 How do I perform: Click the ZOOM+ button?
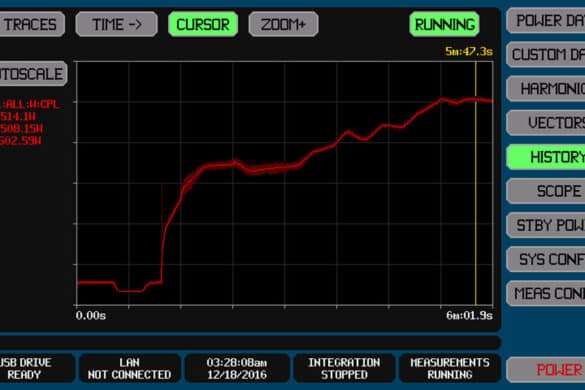pyautogui.click(x=284, y=24)
